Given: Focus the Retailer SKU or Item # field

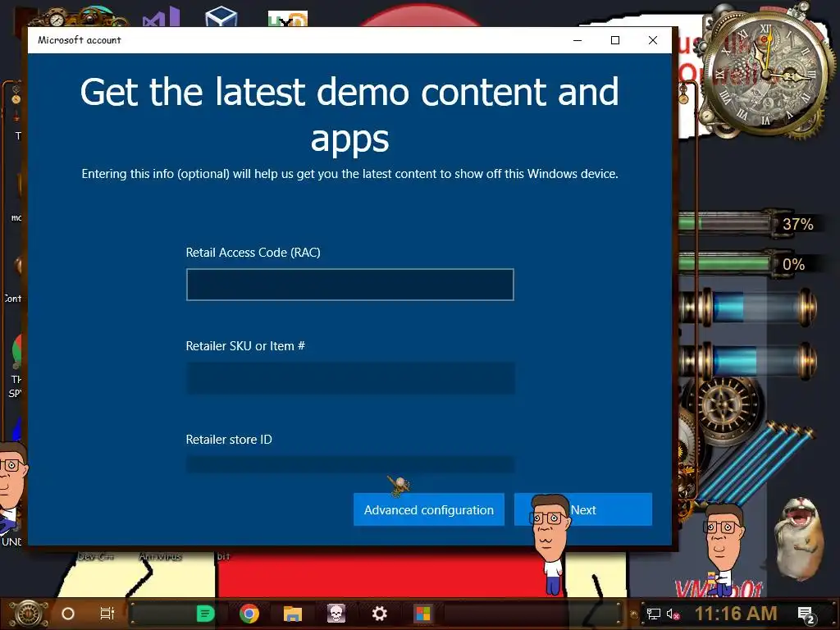Looking at the screenshot, I should [349, 378].
